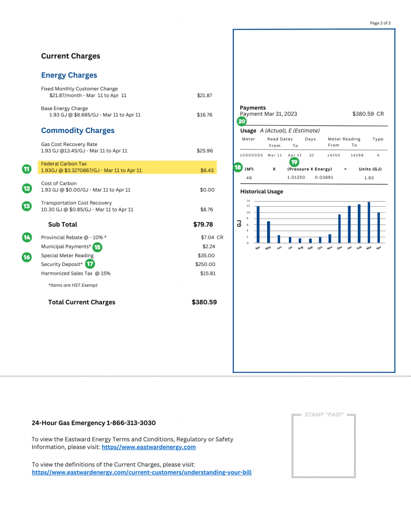The height and width of the screenshot is (532, 411).
Task: Select the Energy Charges heading
Action: pos(69,75)
